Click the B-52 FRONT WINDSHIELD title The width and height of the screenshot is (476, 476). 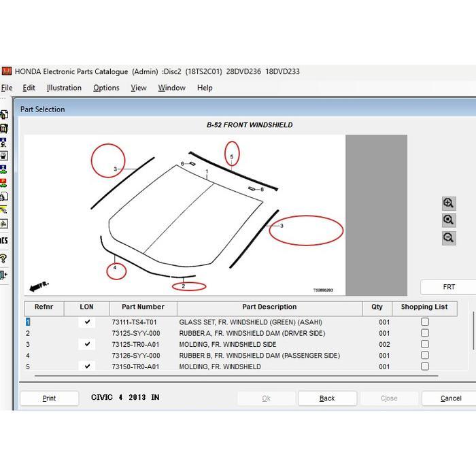click(250, 124)
